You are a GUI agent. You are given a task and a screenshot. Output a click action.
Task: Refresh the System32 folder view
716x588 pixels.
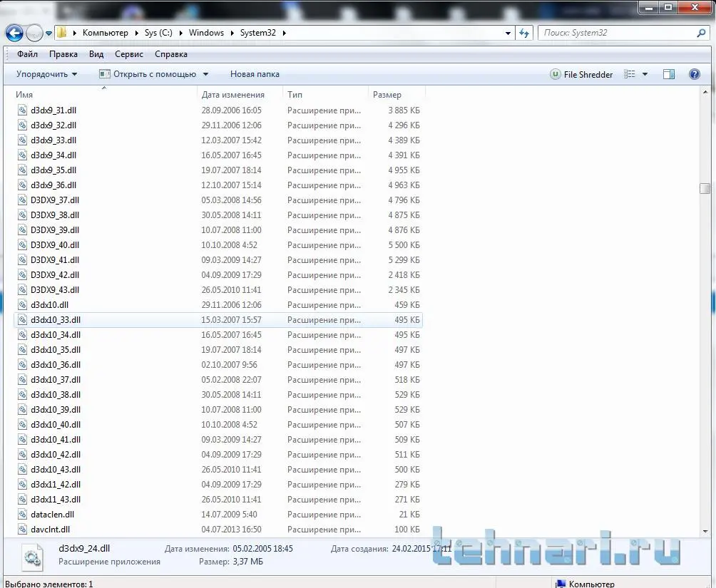coord(524,33)
